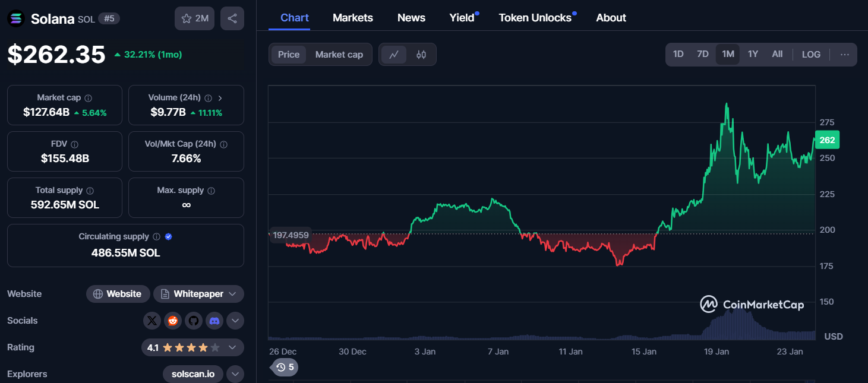
Task: Open Solana's GitHub link
Action: pyautogui.click(x=194, y=321)
